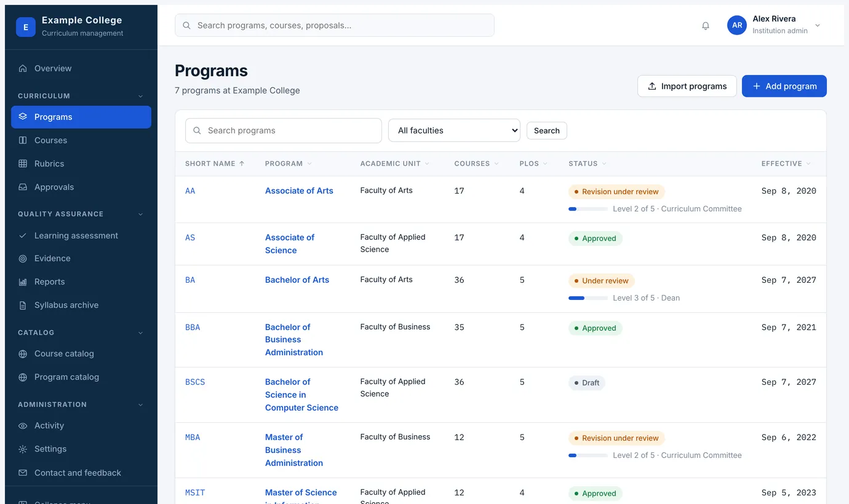Sort table by Academic Unit column
This screenshot has height=504, width=849.
click(395, 163)
